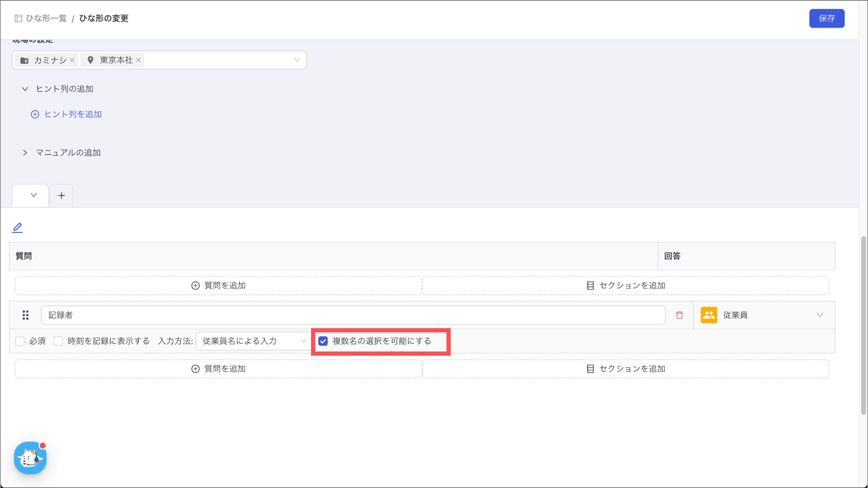Image resolution: width=868 pixels, height=488 pixels.
Task: Expand the マニュアルの追加 section
Action: coord(25,153)
